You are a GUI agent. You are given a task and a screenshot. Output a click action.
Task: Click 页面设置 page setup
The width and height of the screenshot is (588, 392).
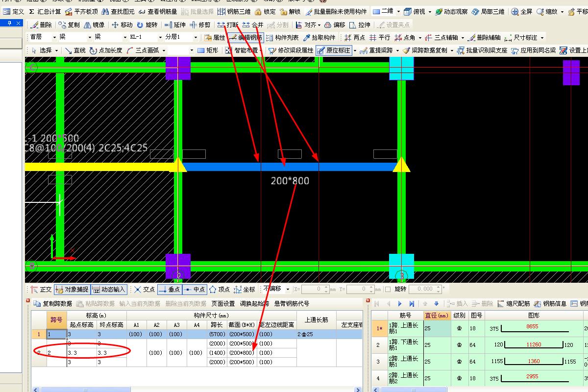coord(223,304)
